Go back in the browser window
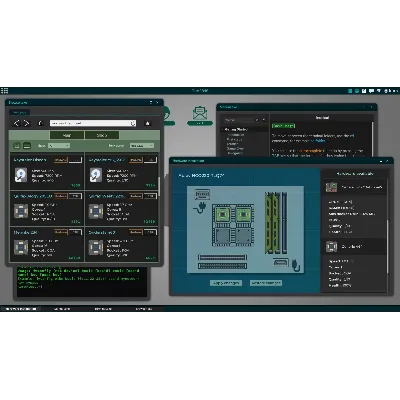Image resolution: width=400 pixels, height=400 pixels. (x=16, y=123)
